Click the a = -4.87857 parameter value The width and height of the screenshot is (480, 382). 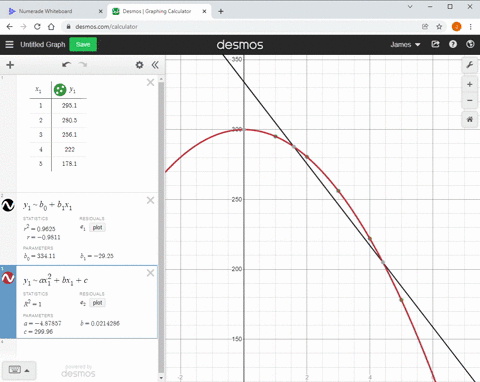coord(42,323)
